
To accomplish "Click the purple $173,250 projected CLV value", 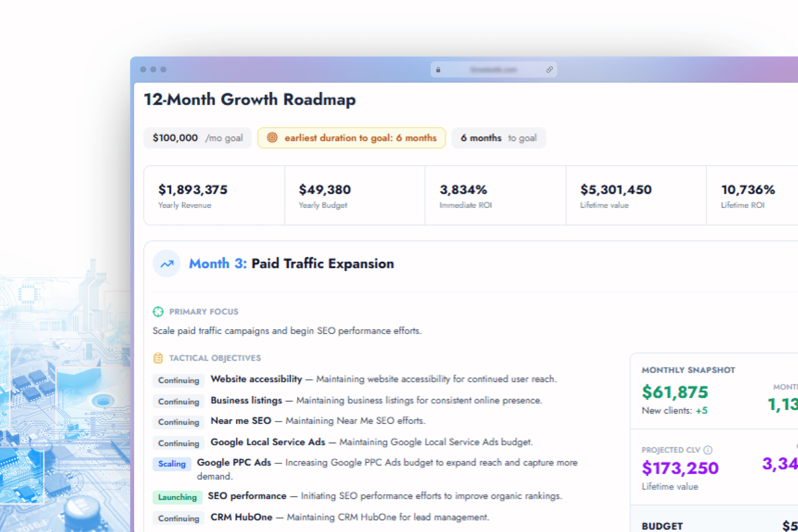I will [680, 468].
